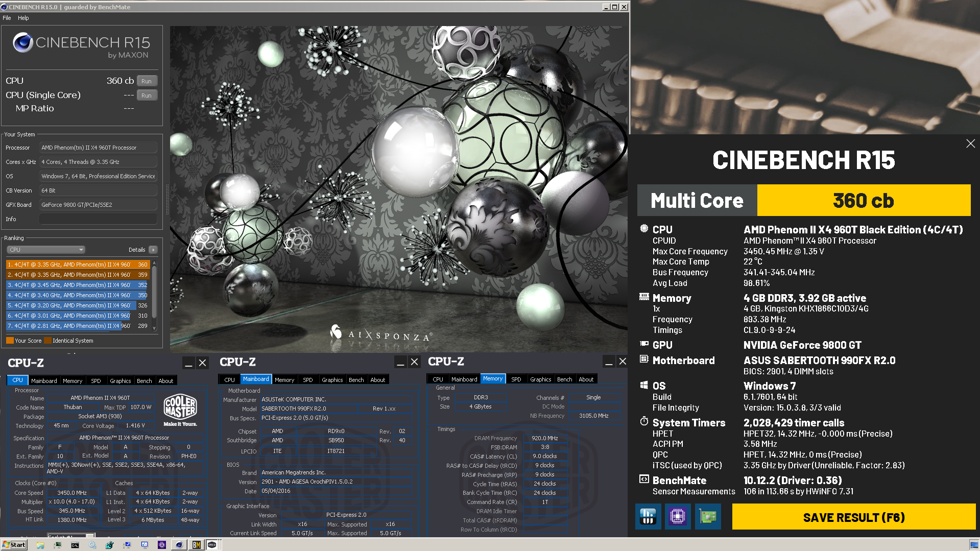Run the CPU (Single Core) benchmark
This screenshot has height=551, width=980.
point(147,95)
